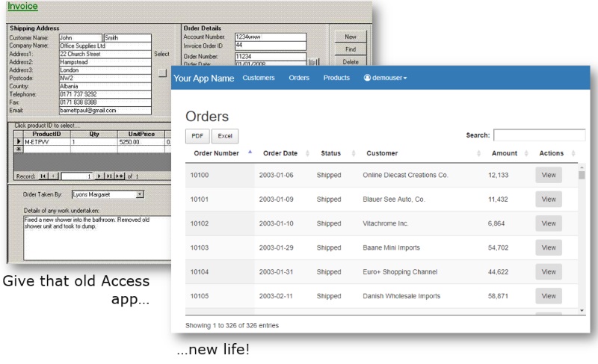Click the New button in Access invoice form
The width and height of the screenshot is (598, 364).
pos(351,37)
